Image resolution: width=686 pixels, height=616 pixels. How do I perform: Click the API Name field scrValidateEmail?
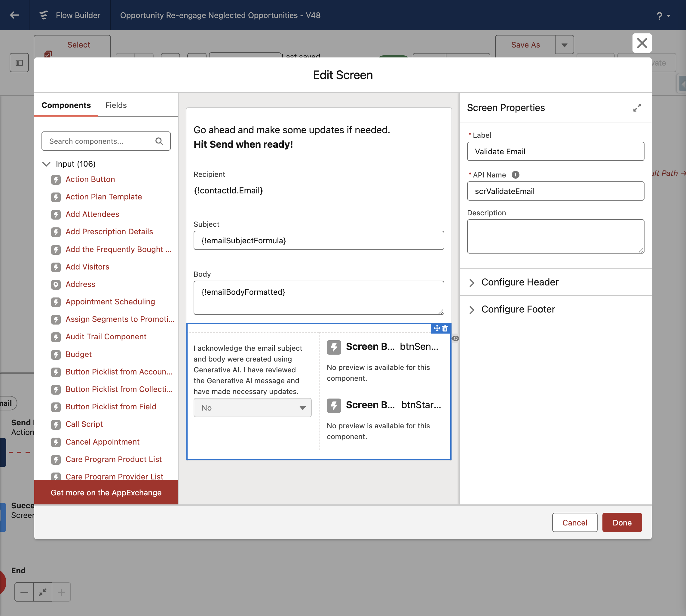pyautogui.click(x=556, y=191)
